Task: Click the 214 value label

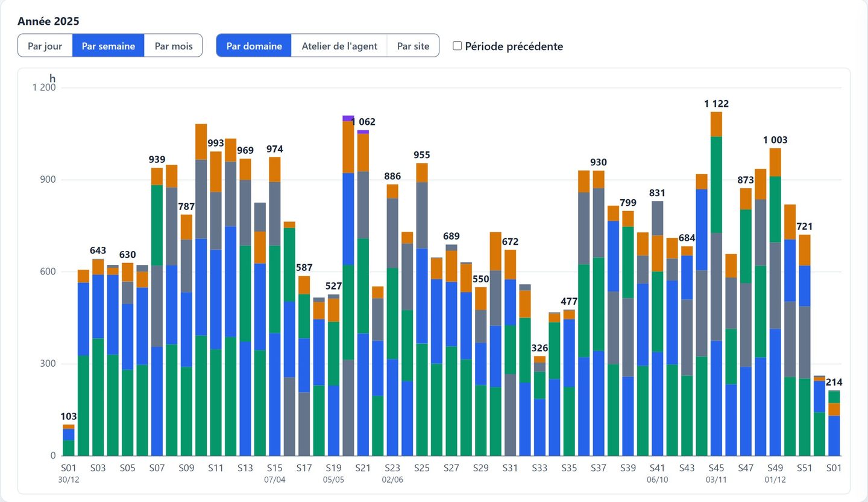Action: pos(834,383)
